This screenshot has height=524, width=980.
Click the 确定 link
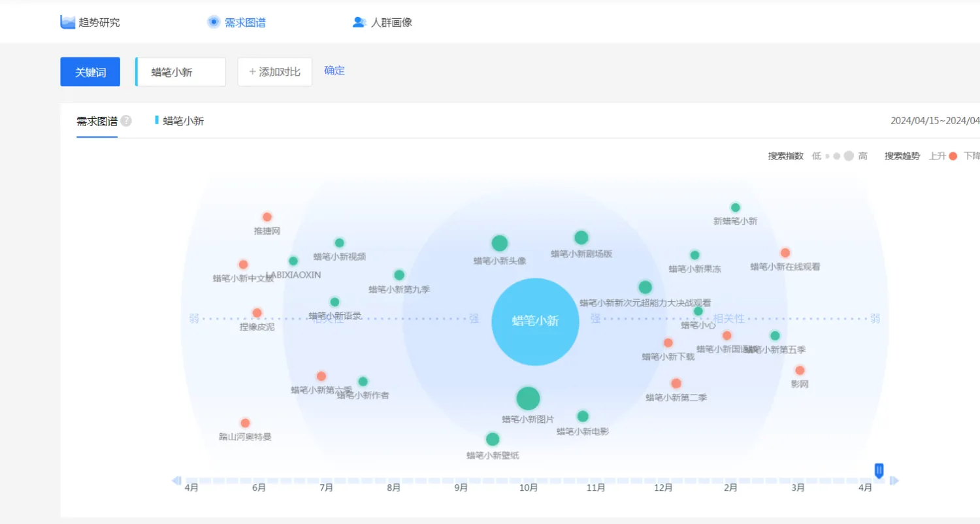(x=335, y=71)
